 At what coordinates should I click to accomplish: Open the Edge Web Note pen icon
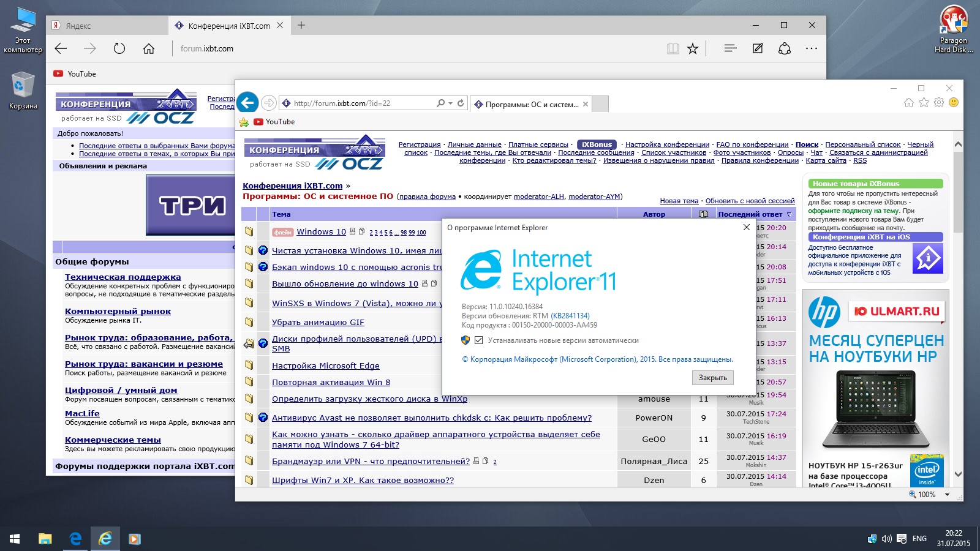point(758,48)
